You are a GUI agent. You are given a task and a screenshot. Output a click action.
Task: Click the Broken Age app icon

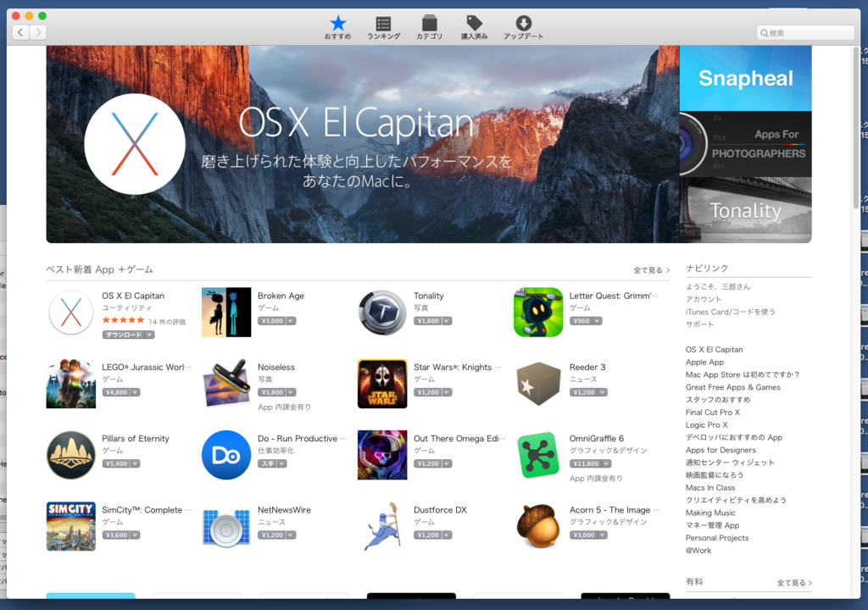226,312
